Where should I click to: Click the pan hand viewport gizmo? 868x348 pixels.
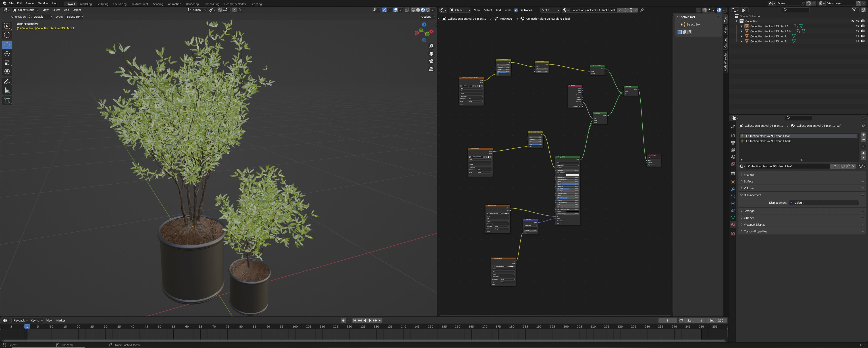tap(431, 54)
